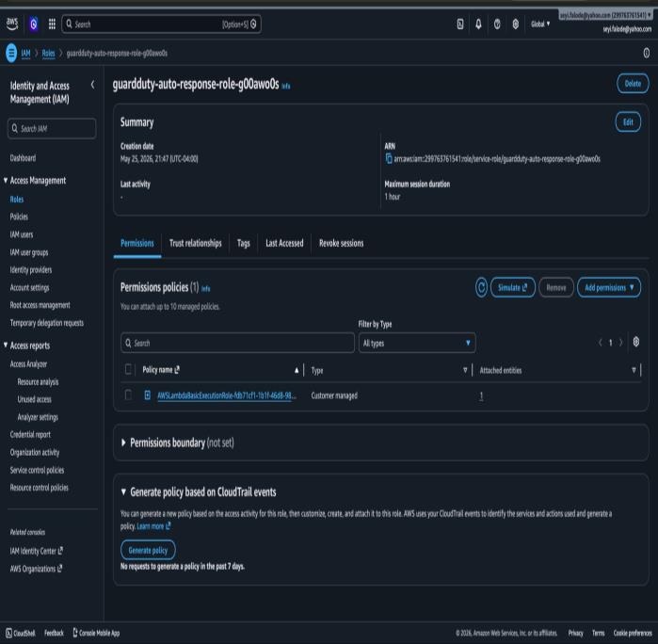Click the Delete role button
Image resolution: width=658 pixels, height=644 pixels.
[x=633, y=84]
